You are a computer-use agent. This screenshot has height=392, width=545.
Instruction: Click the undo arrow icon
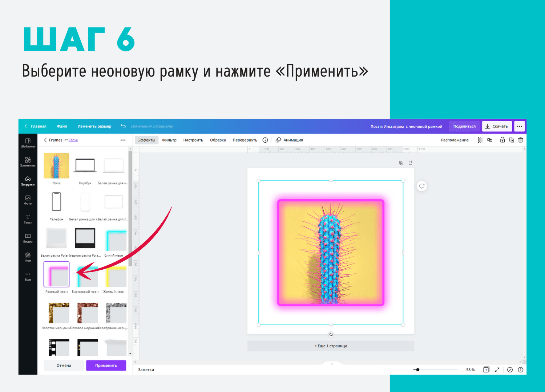pyautogui.click(x=123, y=126)
